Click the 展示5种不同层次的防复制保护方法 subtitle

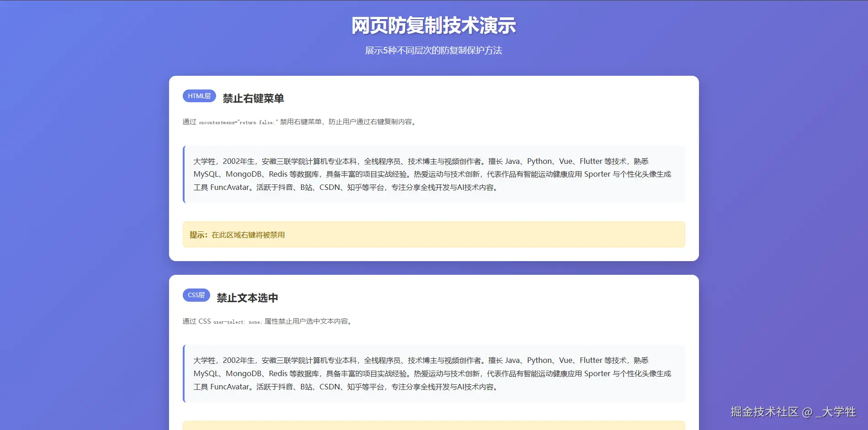coord(433,51)
